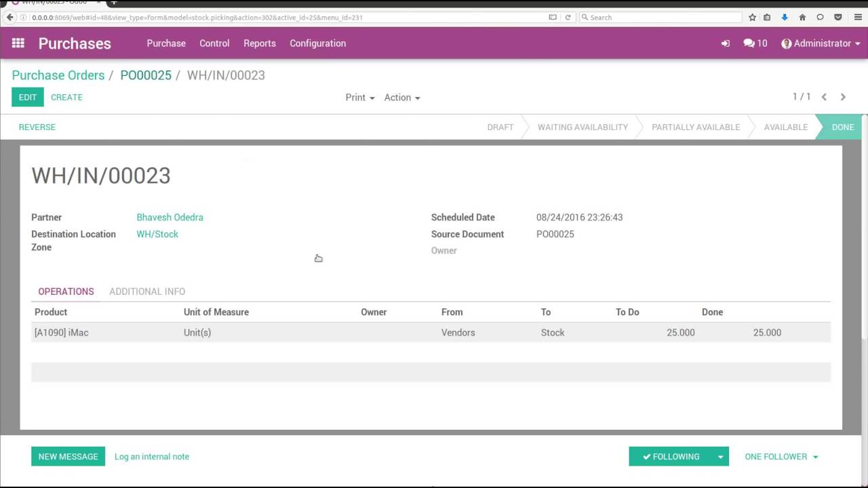The image size is (868, 488).
Task: Expand the Following options caret
Action: (x=720, y=457)
